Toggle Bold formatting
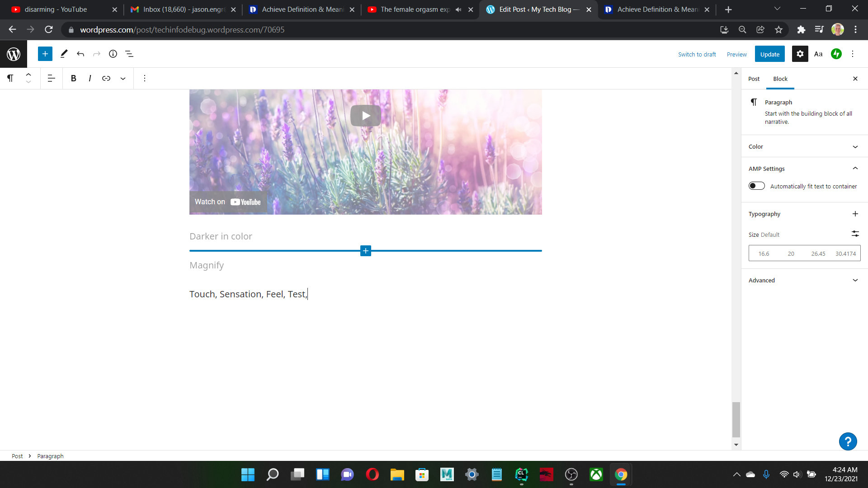The height and width of the screenshot is (488, 868). [73, 78]
